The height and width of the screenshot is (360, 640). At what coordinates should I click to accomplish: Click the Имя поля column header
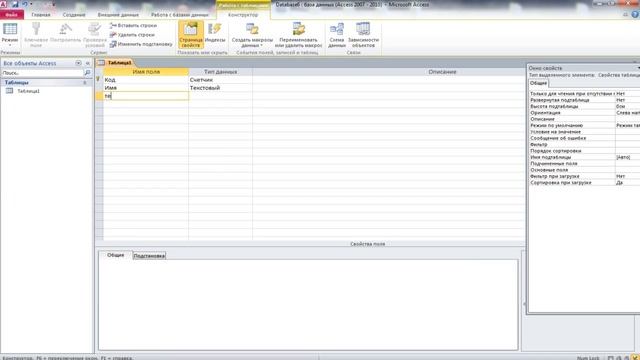[146, 72]
